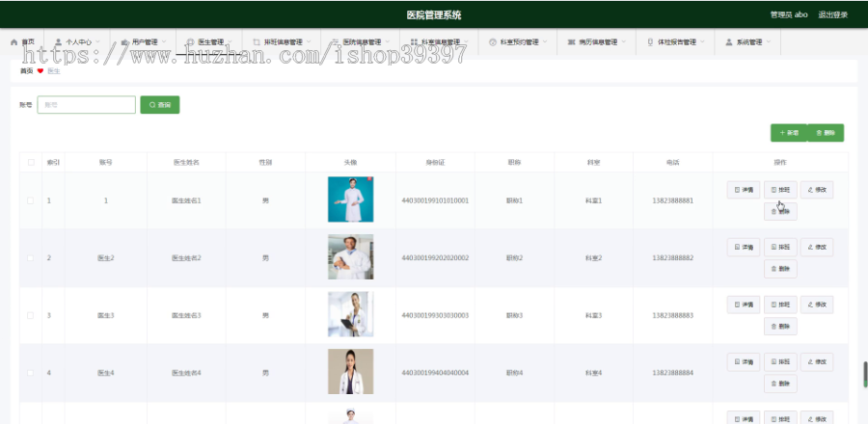868x424 pixels.
Task: Click the icon beside 用户管理
Action: click(x=124, y=42)
